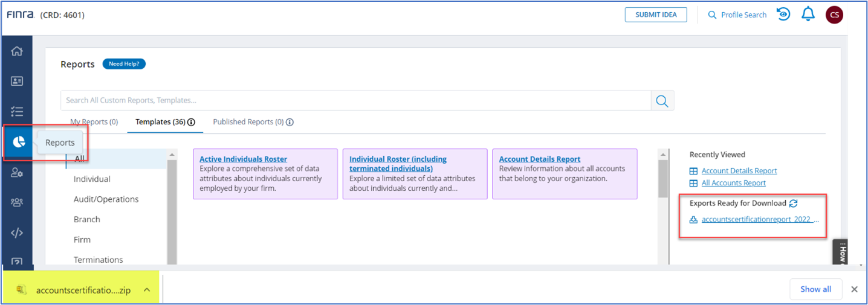Click the Home icon in sidebar
The width and height of the screenshot is (868, 305).
click(17, 51)
